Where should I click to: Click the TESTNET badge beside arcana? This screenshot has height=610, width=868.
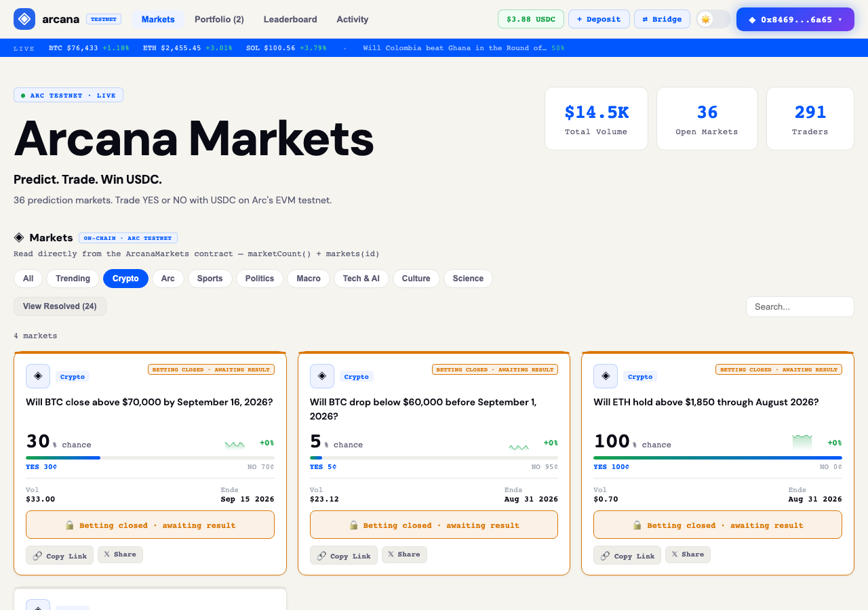pos(104,19)
